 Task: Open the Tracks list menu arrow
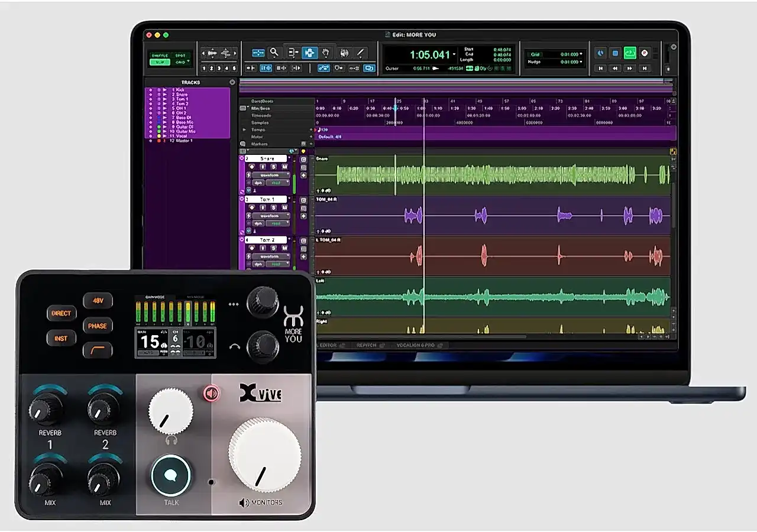point(232,82)
